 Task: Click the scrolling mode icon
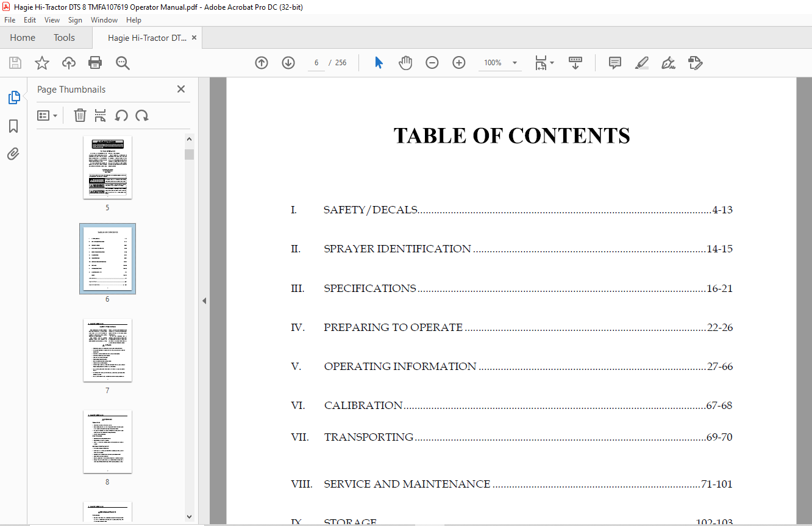coord(575,63)
